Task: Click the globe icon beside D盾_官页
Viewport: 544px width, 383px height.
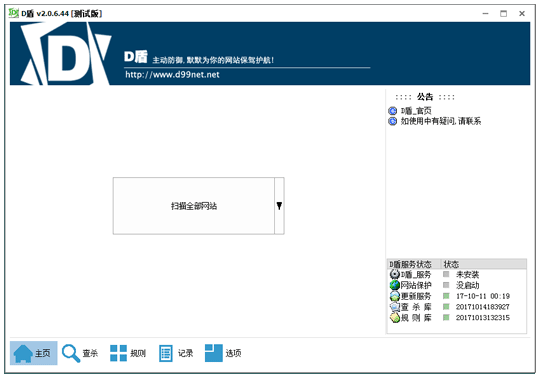Action: coord(392,111)
